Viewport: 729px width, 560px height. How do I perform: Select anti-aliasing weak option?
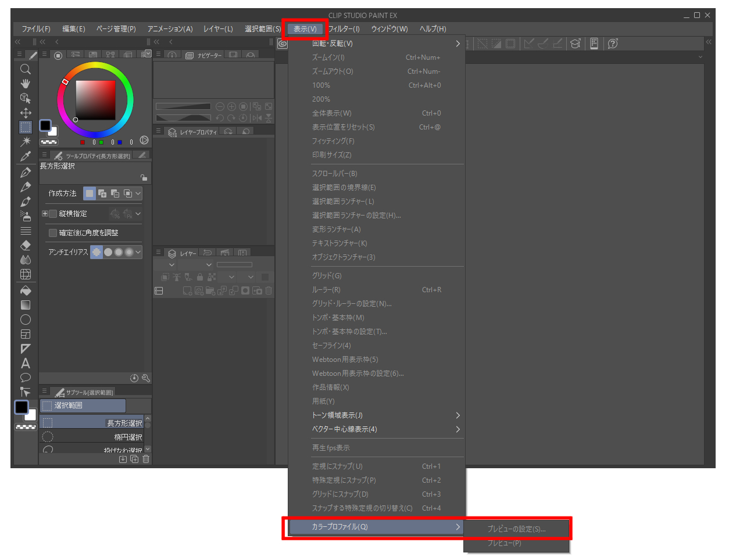click(108, 252)
